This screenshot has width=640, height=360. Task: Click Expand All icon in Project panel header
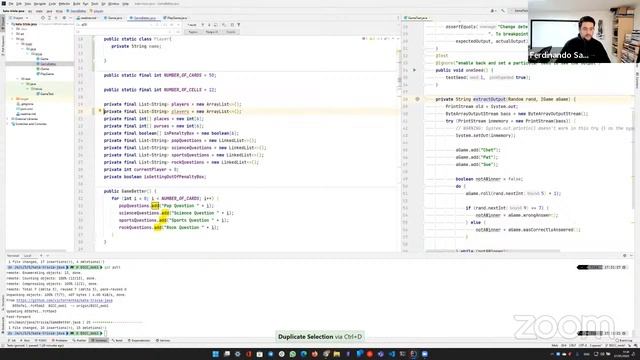(x=49, y=18)
